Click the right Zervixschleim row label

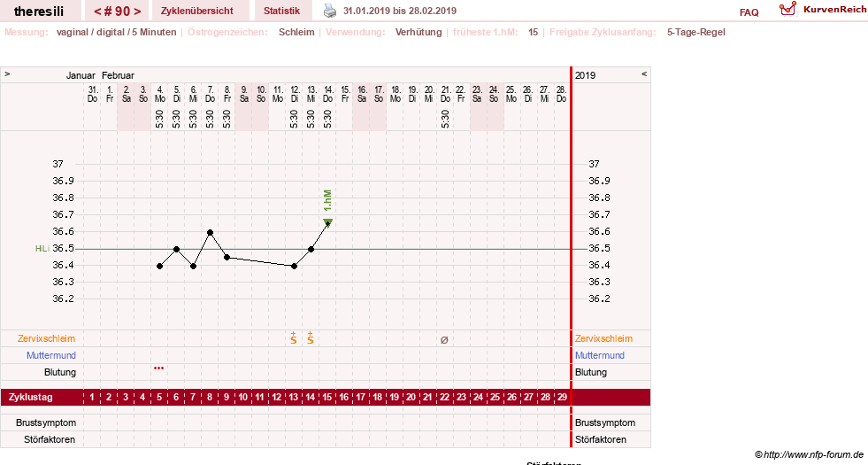pos(603,338)
